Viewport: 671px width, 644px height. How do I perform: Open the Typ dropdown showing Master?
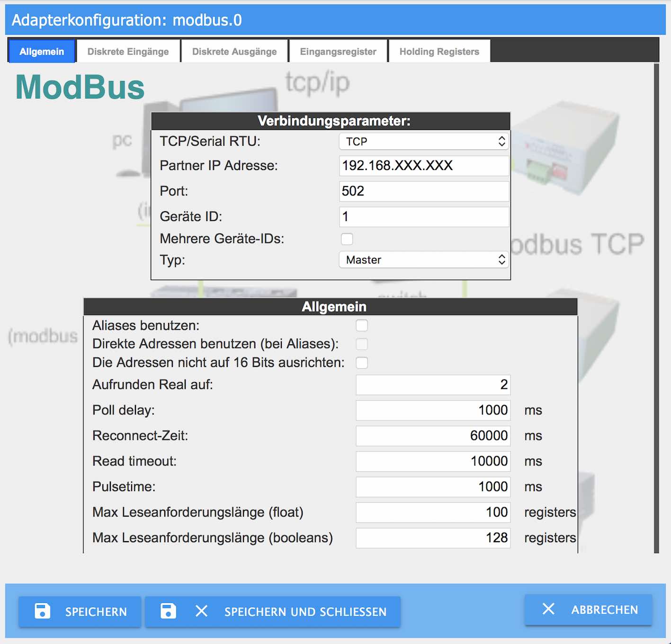click(423, 259)
